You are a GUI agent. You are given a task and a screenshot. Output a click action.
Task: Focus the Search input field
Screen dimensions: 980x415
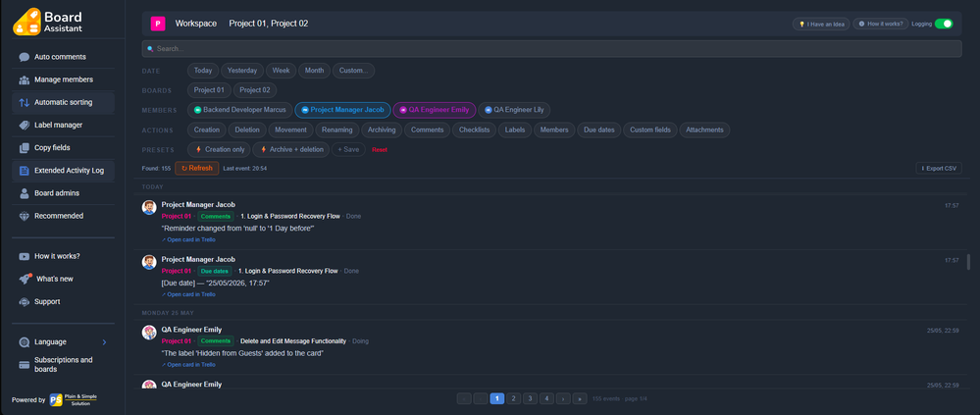coord(551,49)
